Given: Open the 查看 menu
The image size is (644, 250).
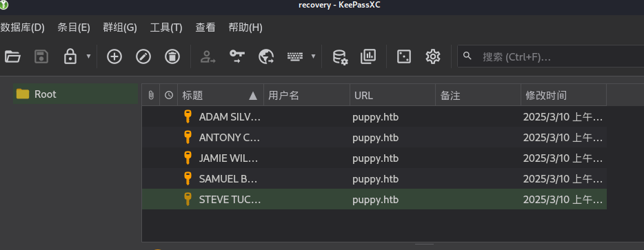Looking at the screenshot, I should 205,28.
